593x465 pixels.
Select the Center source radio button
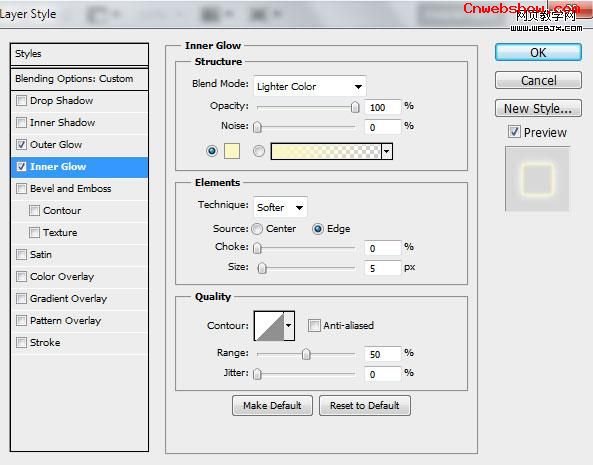pyautogui.click(x=257, y=229)
